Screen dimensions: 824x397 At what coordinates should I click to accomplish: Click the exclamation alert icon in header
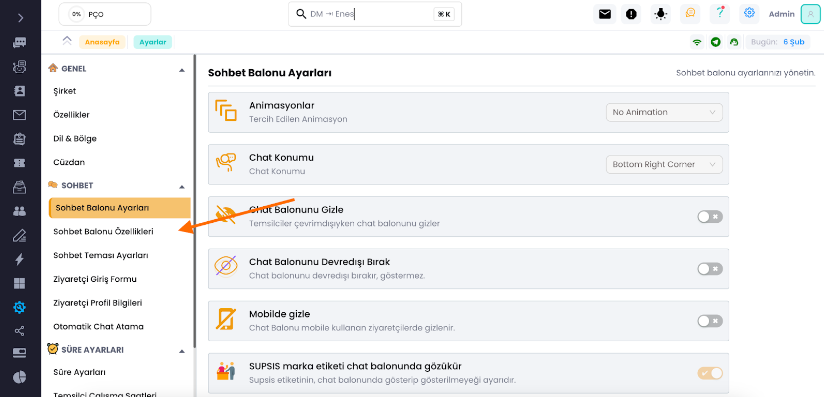click(x=631, y=14)
